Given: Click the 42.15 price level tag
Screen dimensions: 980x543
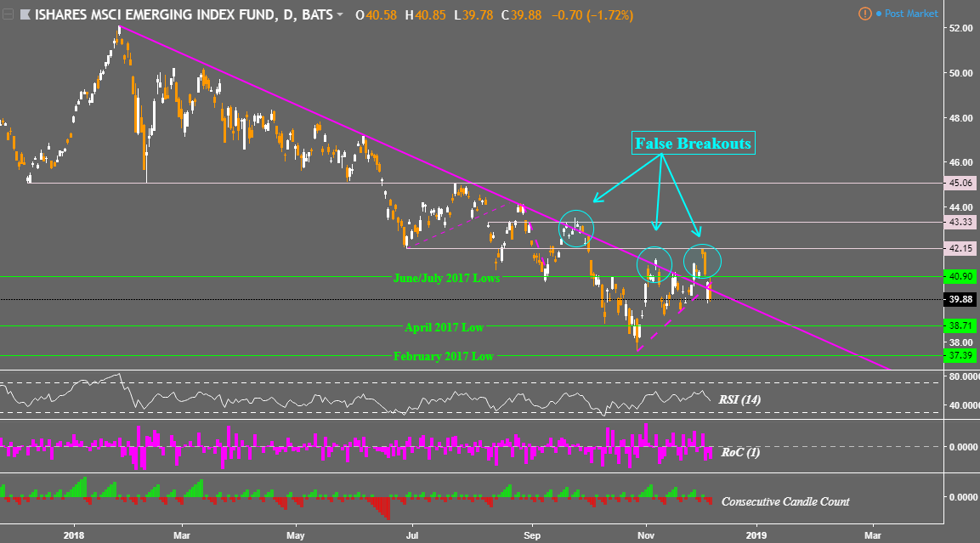Looking at the screenshot, I should click(x=960, y=249).
